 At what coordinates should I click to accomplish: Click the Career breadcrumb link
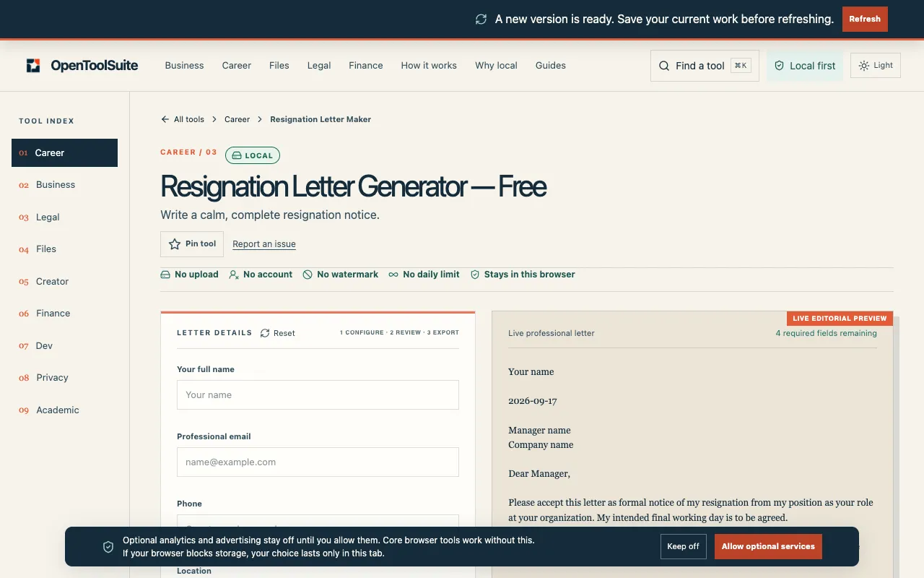click(x=237, y=119)
